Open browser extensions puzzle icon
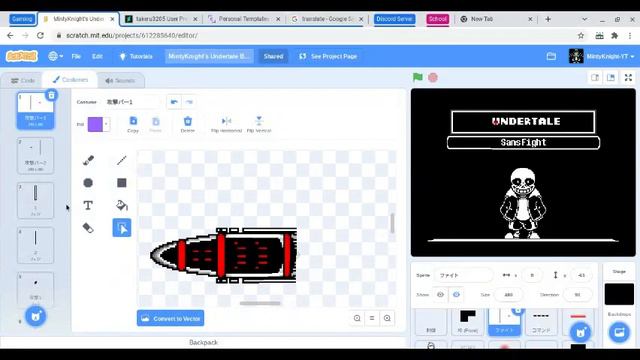 (614, 36)
